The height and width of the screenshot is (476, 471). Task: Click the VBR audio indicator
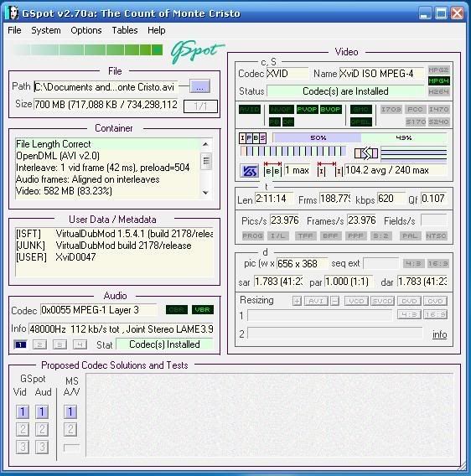(203, 309)
